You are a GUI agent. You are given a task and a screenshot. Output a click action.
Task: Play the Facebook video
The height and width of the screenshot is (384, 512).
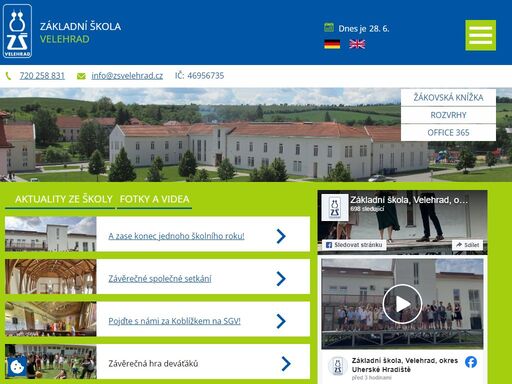tap(402, 304)
